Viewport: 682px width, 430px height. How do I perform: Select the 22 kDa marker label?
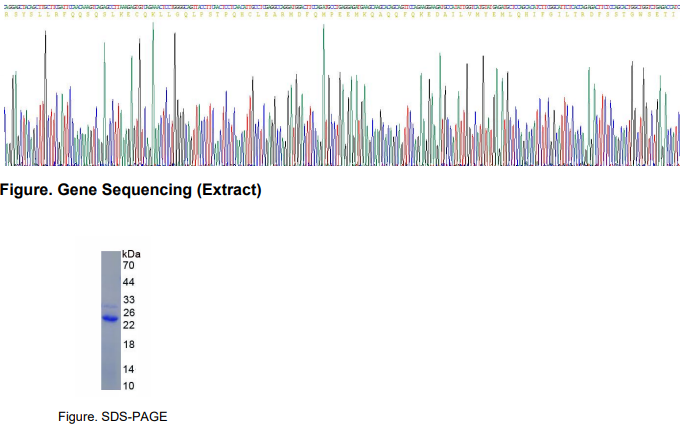click(128, 325)
